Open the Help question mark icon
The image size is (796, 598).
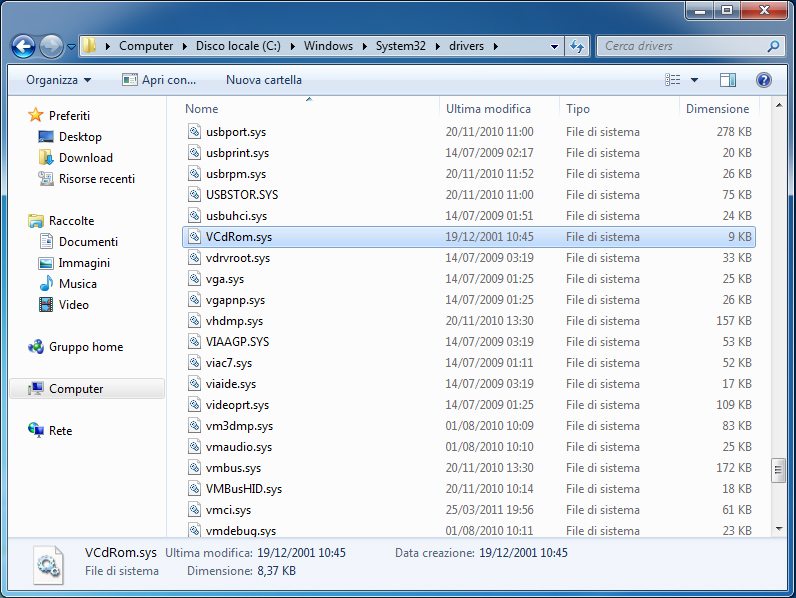(764, 80)
